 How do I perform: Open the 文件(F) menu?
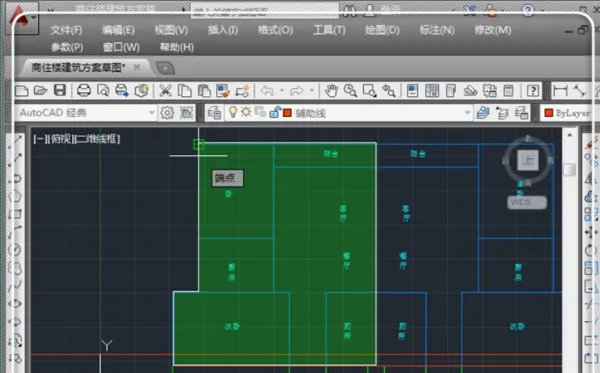(66, 30)
